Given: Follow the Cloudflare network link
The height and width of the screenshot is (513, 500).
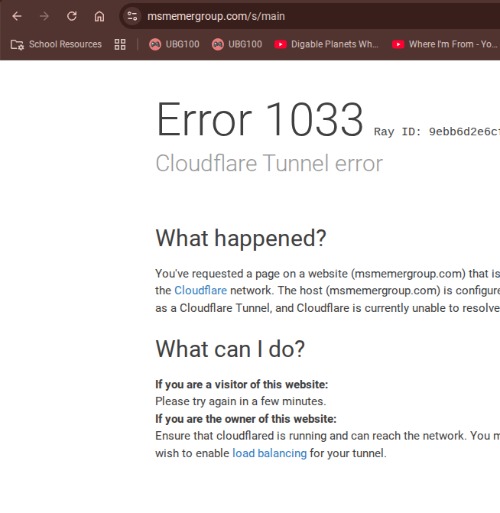Looking at the screenshot, I should tap(201, 290).
